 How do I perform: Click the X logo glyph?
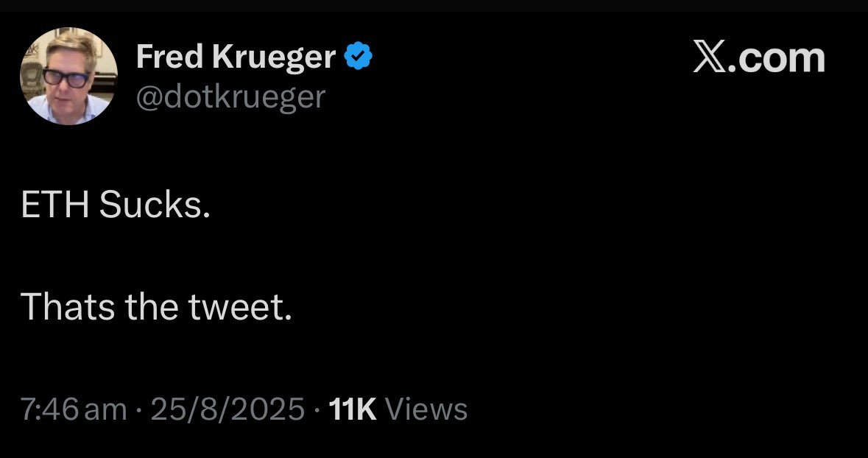tap(709, 57)
